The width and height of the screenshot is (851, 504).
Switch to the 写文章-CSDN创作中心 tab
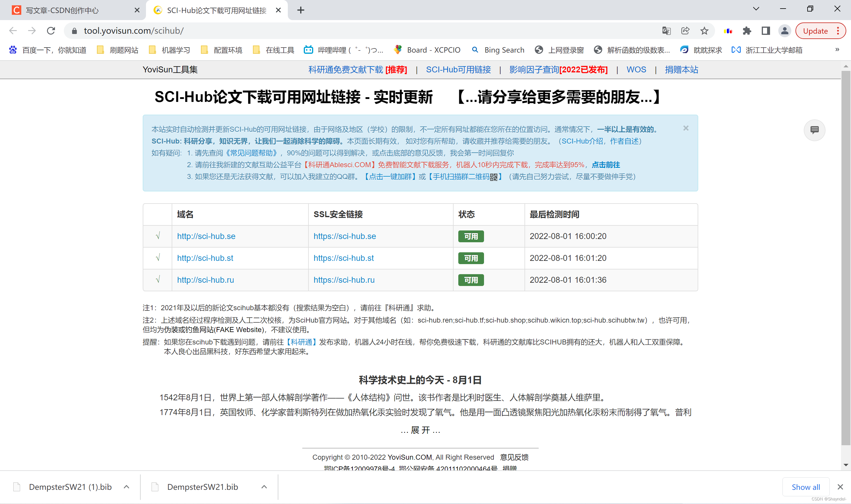click(62, 11)
